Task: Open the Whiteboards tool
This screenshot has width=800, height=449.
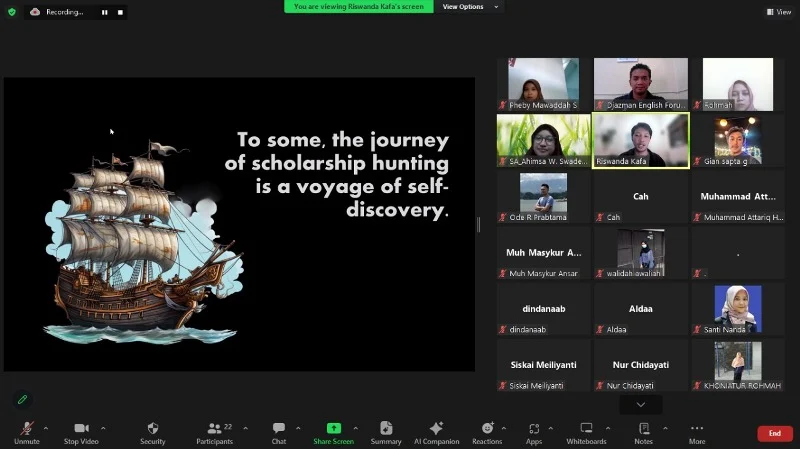Action: click(586, 431)
